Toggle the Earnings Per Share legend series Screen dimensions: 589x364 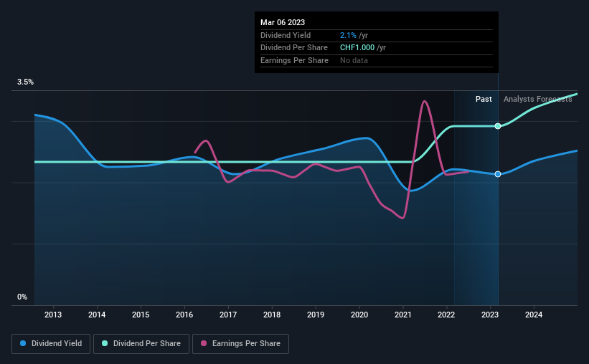(240, 344)
